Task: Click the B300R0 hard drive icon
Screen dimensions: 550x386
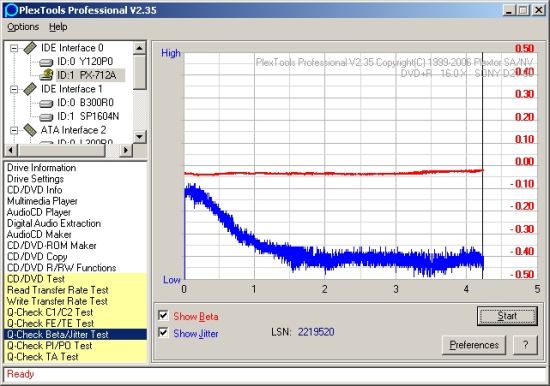Action: tap(46, 104)
